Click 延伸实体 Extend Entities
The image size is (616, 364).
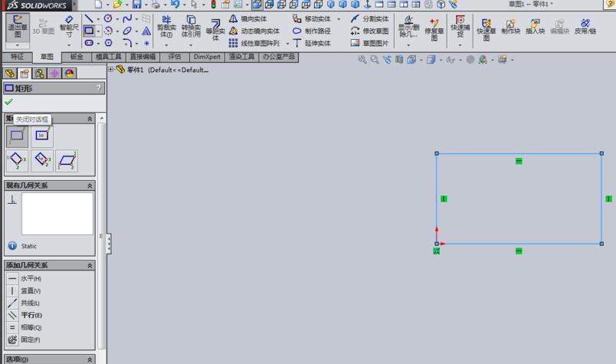pyautogui.click(x=312, y=43)
